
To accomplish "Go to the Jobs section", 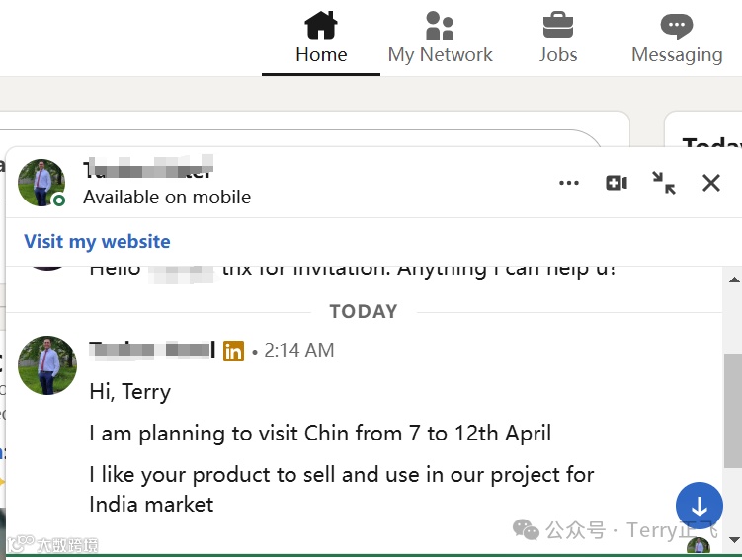I will pos(558,39).
